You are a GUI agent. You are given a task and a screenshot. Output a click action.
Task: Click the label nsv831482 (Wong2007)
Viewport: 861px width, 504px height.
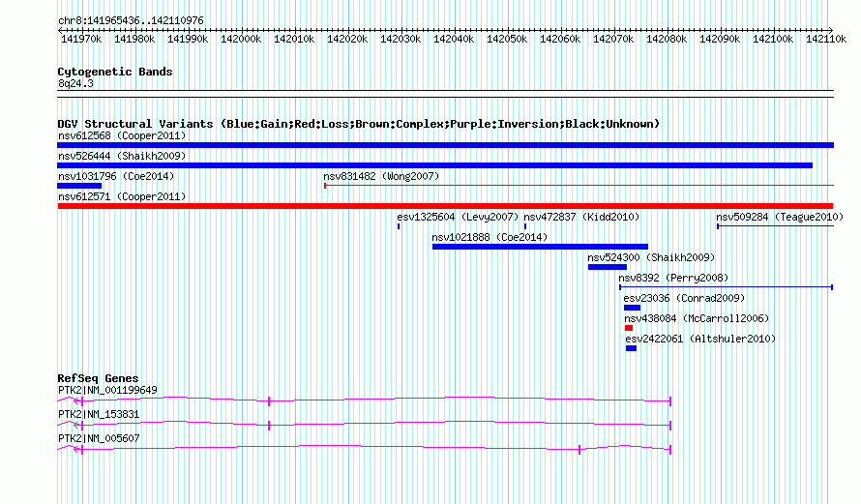(381, 176)
